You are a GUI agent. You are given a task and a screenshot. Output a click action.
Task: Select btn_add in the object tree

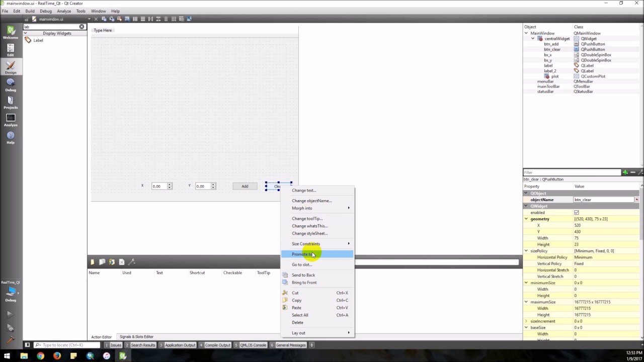click(551, 44)
